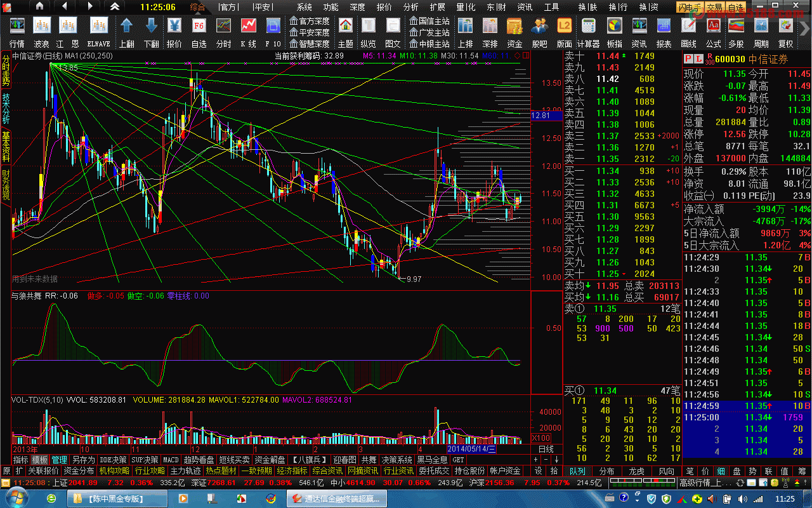The height and width of the screenshot is (508, 812).
Task: Open the ELWAVE tool icon
Action: click(98, 26)
